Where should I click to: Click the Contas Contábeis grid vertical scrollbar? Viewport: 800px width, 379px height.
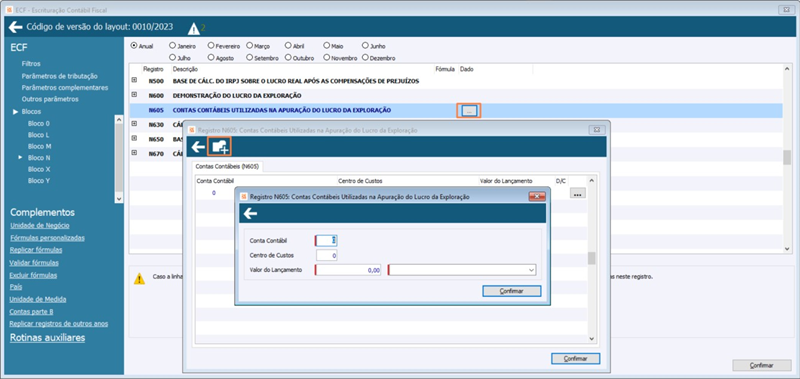click(x=592, y=260)
